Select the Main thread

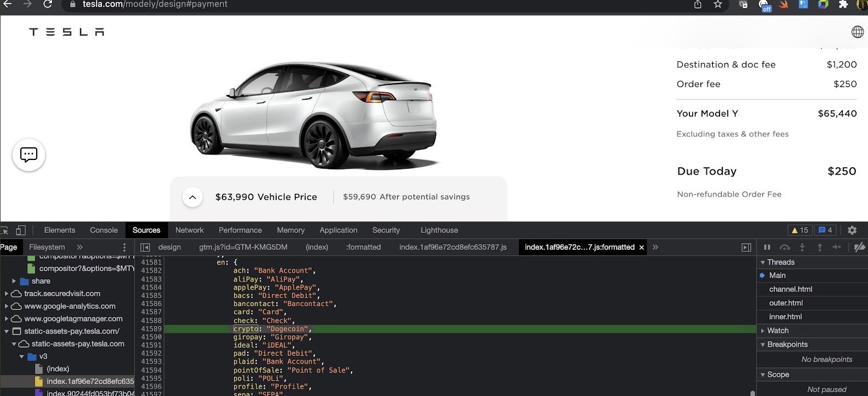[778, 276]
